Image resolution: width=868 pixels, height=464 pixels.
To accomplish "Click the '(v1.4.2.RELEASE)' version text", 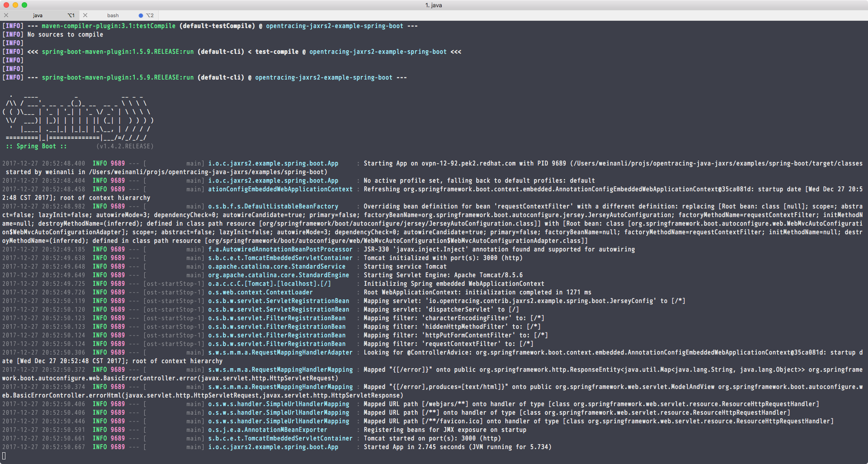I will [125, 146].
